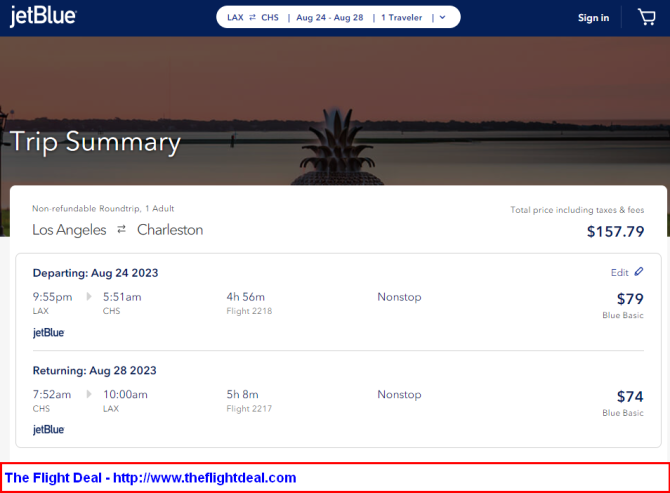
Task: Click the $74 returning fare
Action: (630, 396)
